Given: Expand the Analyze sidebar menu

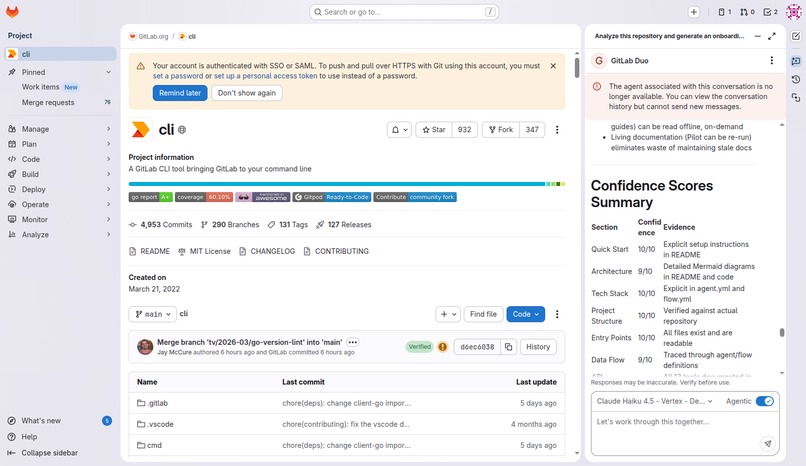Looking at the screenshot, I should point(60,235).
